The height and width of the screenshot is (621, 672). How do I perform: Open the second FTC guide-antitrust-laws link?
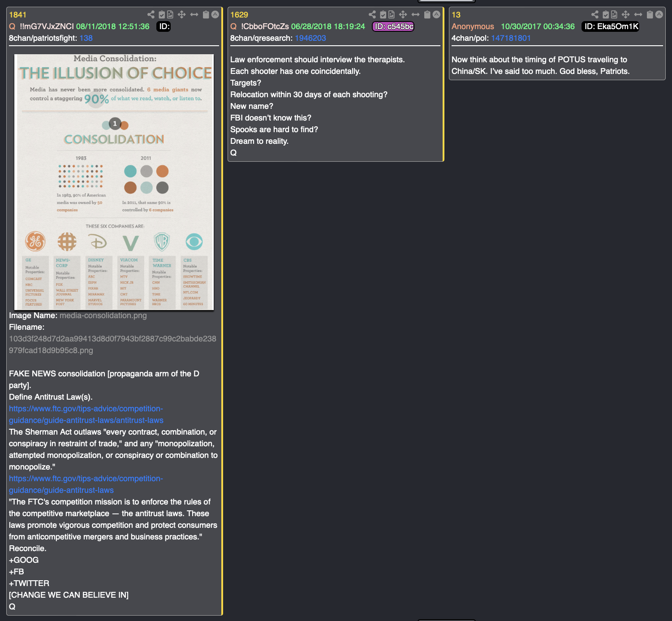pyautogui.click(x=86, y=484)
